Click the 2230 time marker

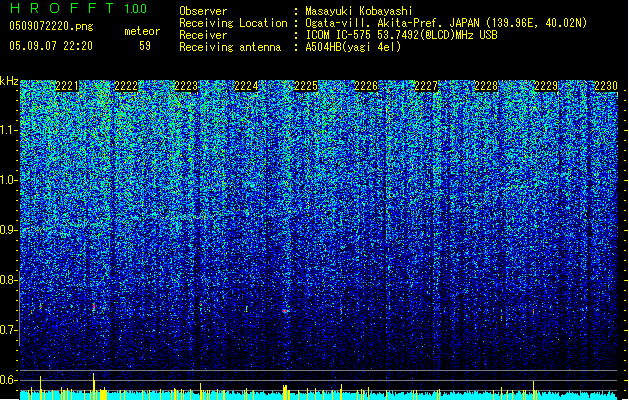pyautogui.click(x=606, y=86)
